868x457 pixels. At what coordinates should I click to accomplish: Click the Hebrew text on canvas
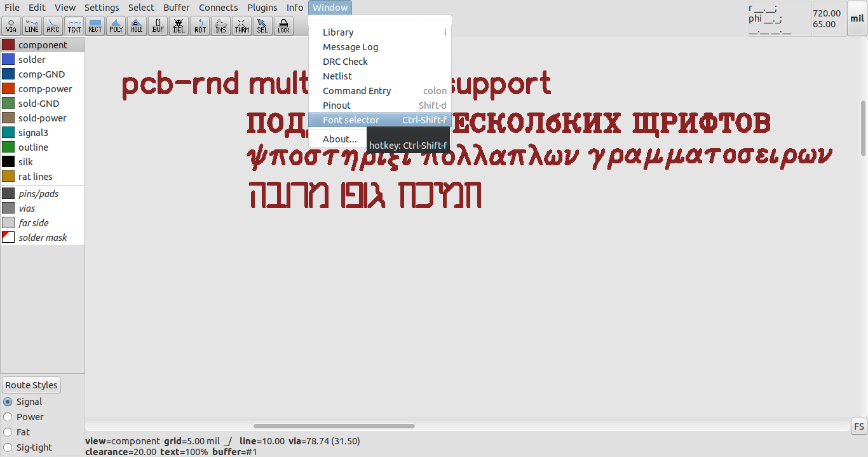point(365,196)
